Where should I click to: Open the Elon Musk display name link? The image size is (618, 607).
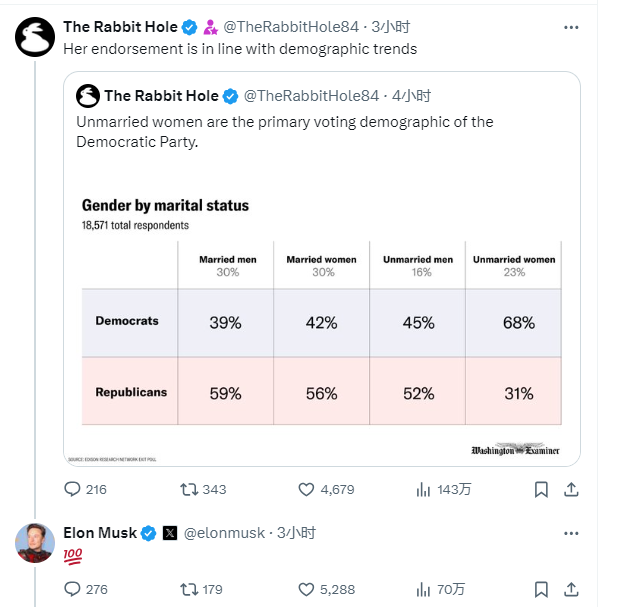click(100, 533)
